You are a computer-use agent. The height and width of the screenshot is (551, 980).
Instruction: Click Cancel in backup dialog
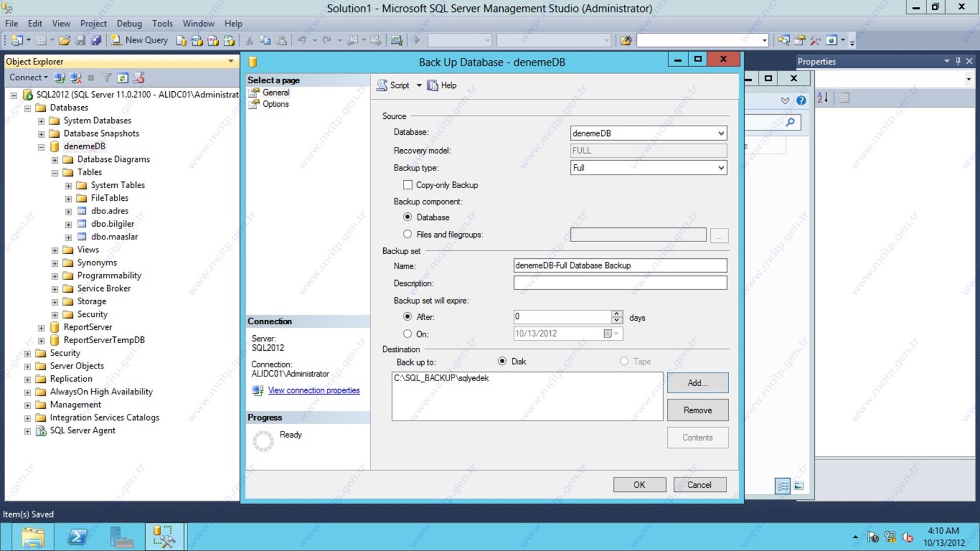(699, 484)
